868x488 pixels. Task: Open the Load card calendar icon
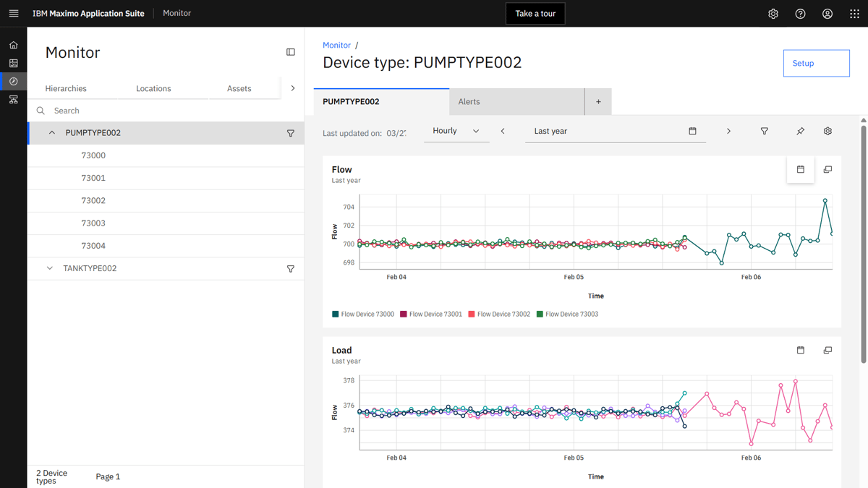point(800,350)
